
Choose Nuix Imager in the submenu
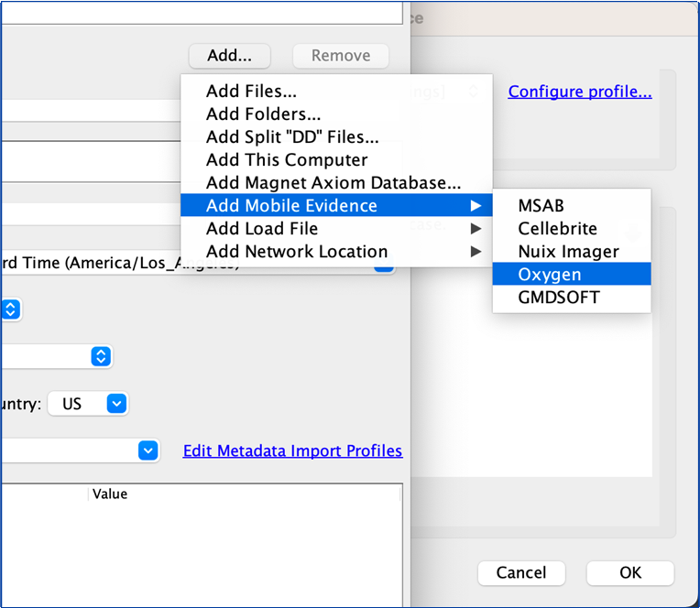tap(572, 251)
